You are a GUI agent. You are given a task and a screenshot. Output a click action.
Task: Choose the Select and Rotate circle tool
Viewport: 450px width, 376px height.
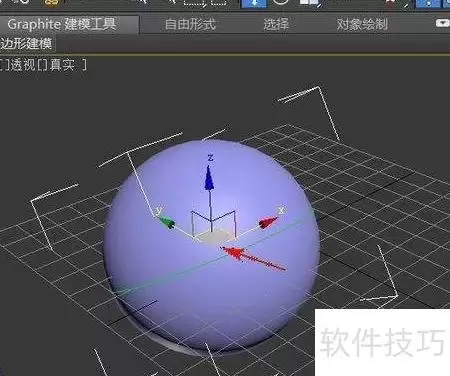281,2
